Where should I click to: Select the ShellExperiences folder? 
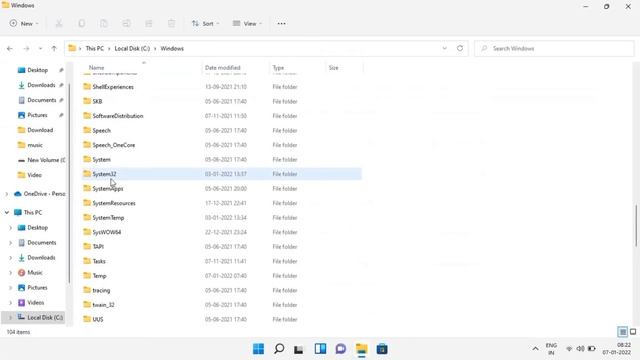coord(113,87)
